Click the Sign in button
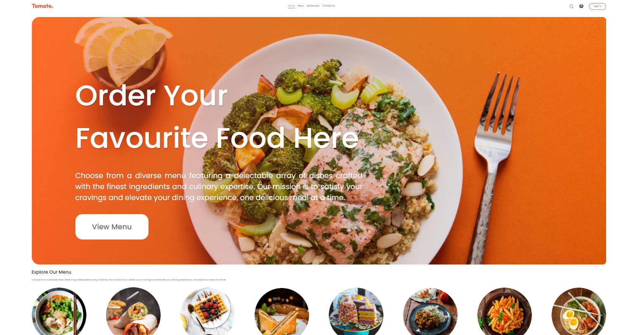The image size is (644, 335). point(597,6)
